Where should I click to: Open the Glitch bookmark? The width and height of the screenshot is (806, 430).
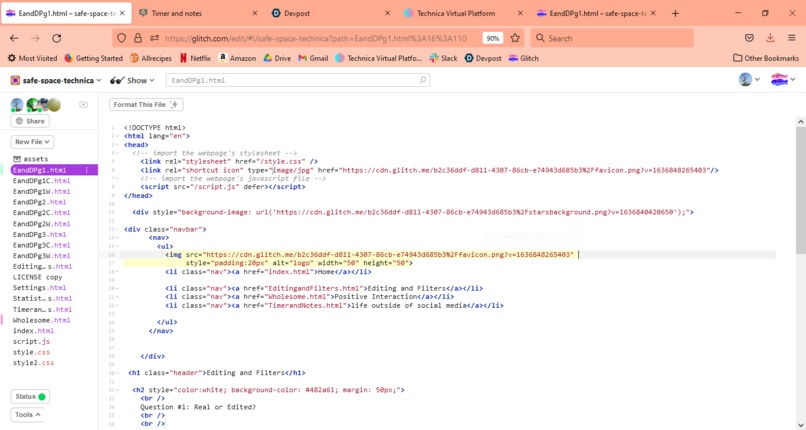(x=523, y=58)
